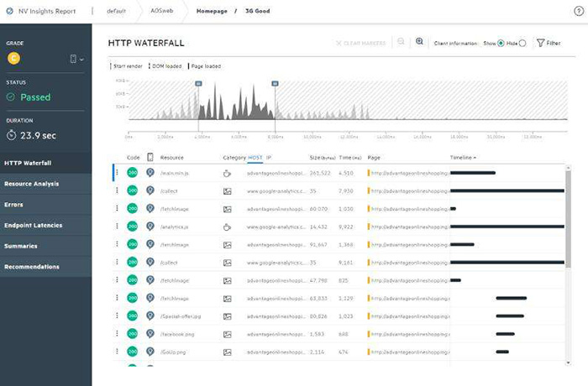The image size is (588, 386).
Task: Click the Homepage breadcrumb
Action: click(212, 11)
